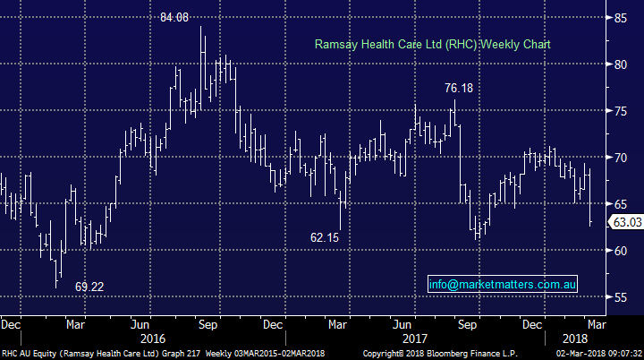644x360 pixels.
Task: Click the current price tag 63.03
Action: click(x=625, y=222)
